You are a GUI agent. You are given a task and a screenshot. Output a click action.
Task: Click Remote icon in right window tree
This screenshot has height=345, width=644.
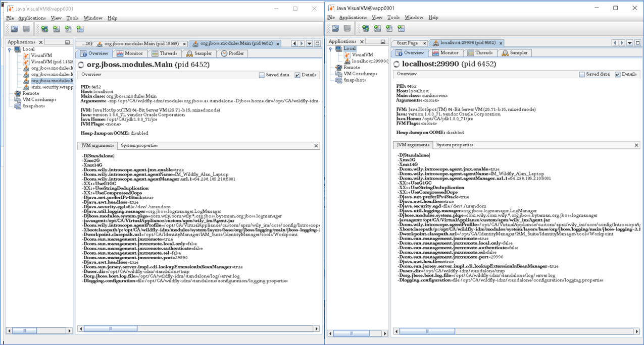[x=339, y=68]
